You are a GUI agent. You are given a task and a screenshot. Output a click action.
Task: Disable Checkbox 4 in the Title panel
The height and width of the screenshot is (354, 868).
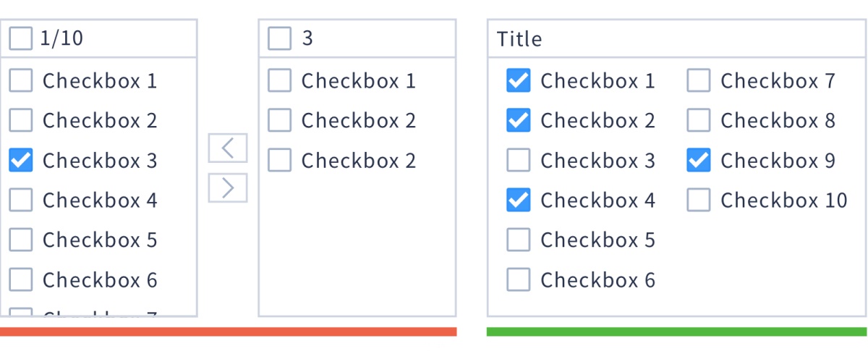pyautogui.click(x=518, y=200)
